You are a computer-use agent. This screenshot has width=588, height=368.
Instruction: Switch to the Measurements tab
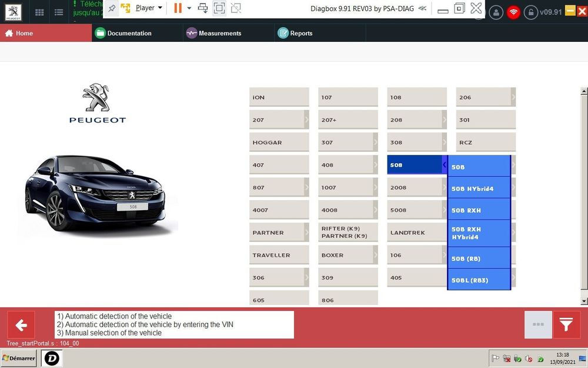pyautogui.click(x=229, y=33)
